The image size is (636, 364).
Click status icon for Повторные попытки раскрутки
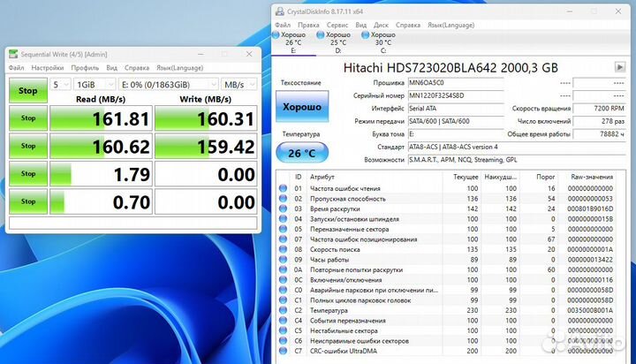(284, 269)
